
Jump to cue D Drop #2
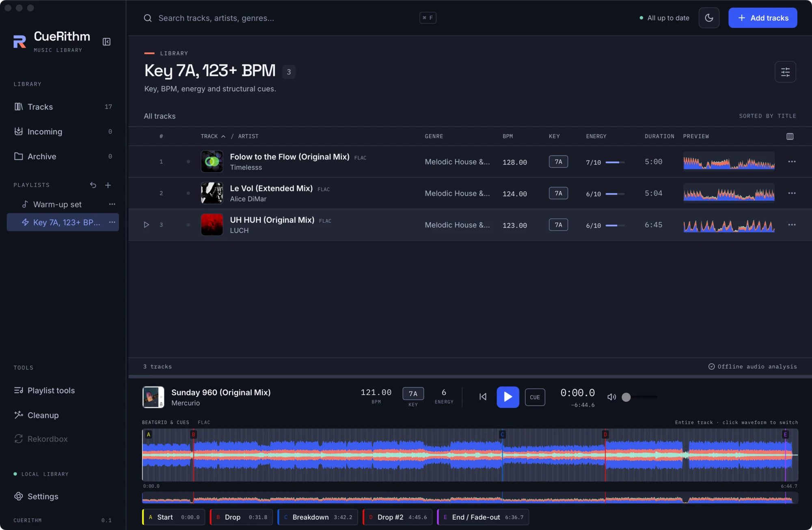click(397, 517)
